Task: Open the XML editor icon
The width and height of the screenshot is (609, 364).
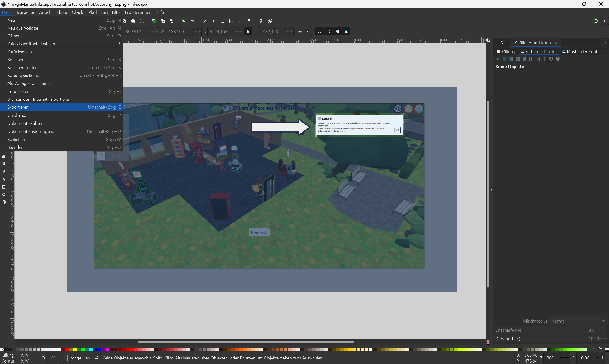Action: click(x=231, y=21)
